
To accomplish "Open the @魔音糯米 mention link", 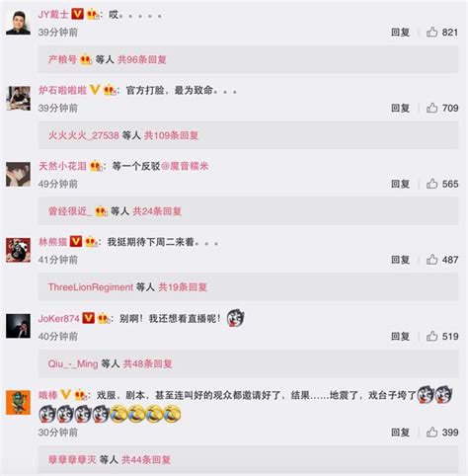I will (185, 166).
